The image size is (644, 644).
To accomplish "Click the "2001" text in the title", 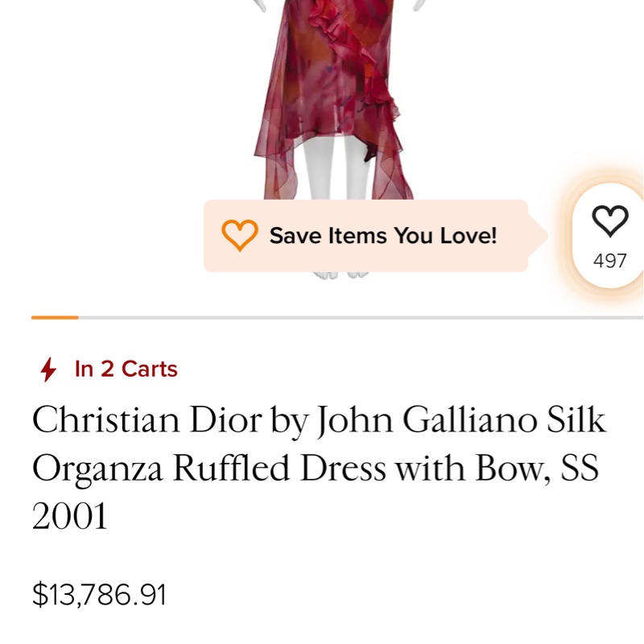I will 69,517.
